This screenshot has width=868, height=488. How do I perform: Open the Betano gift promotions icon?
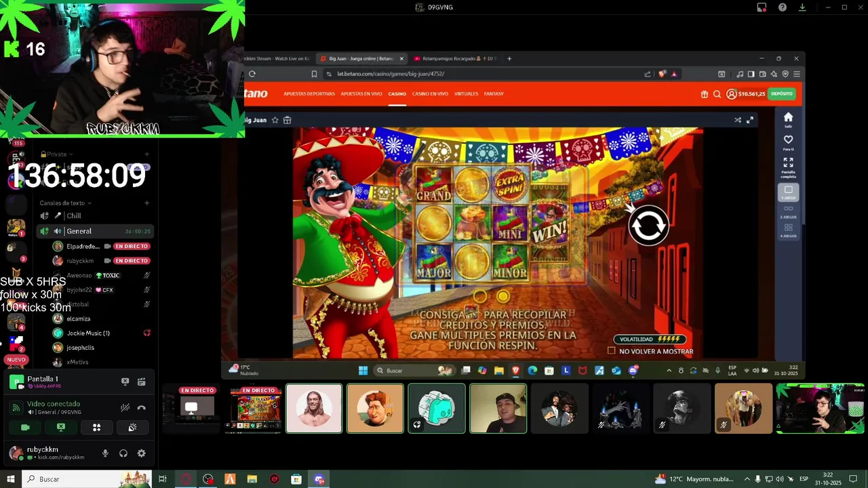click(x=705, y=94)
